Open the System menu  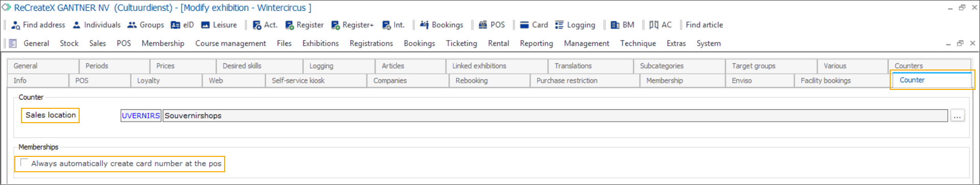point(708,43)
